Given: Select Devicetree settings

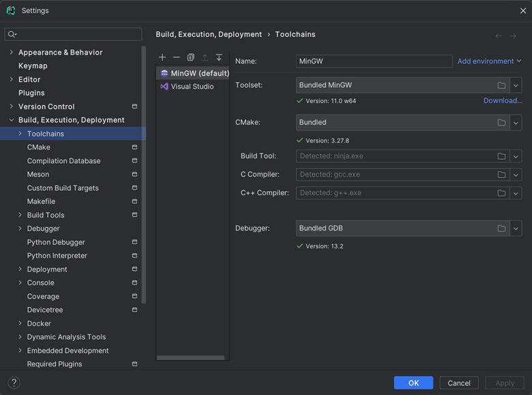Looking at the screenshot, I should point(45,310).
